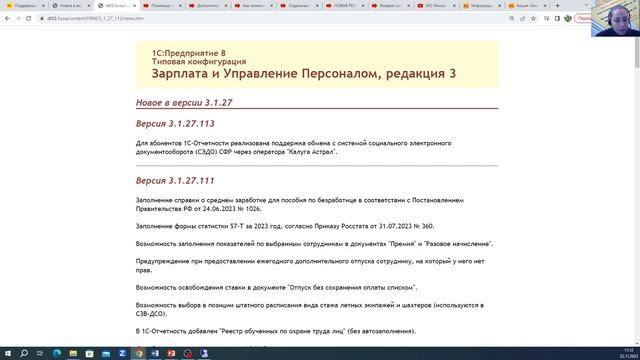The image size is (640, 360).
Task: Open the browser side panel
Action: (557, 18)
